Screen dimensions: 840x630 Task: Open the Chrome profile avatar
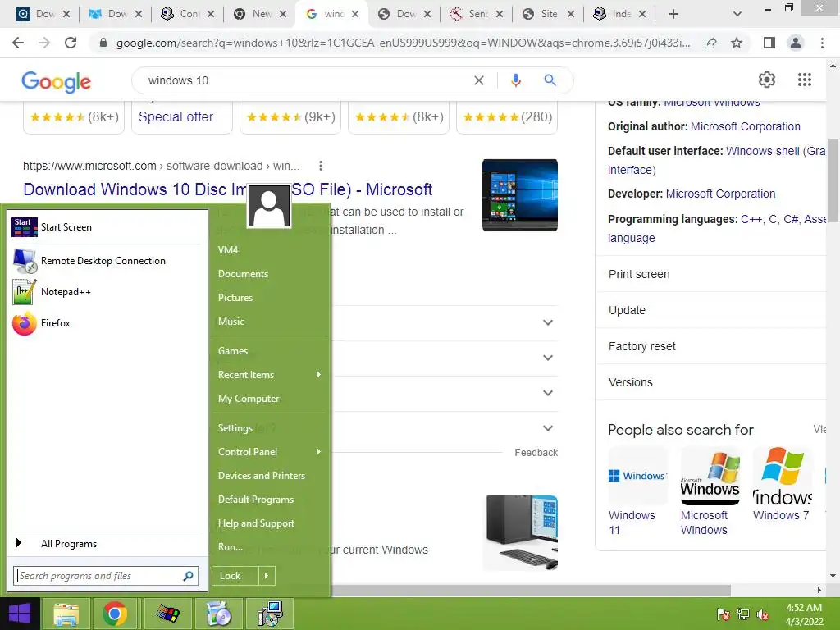coord(796,43)
